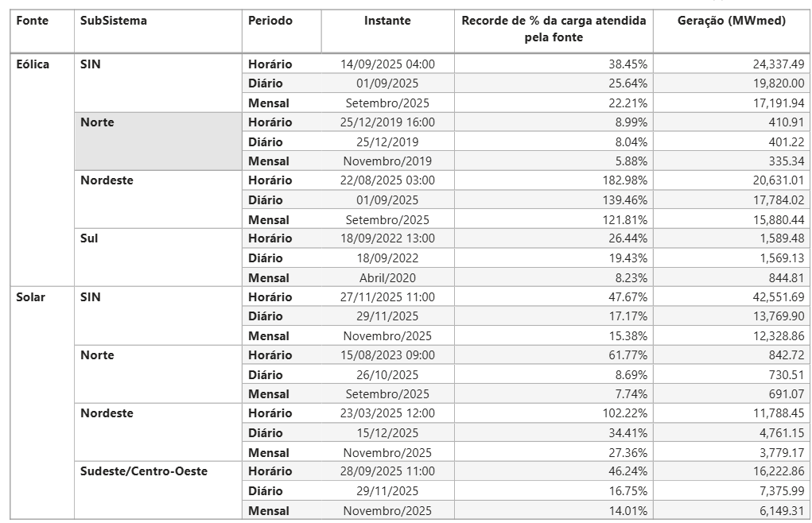Sort by Geração (MWmed) header
Screen dimensions: 812x523
pos(731,21)
